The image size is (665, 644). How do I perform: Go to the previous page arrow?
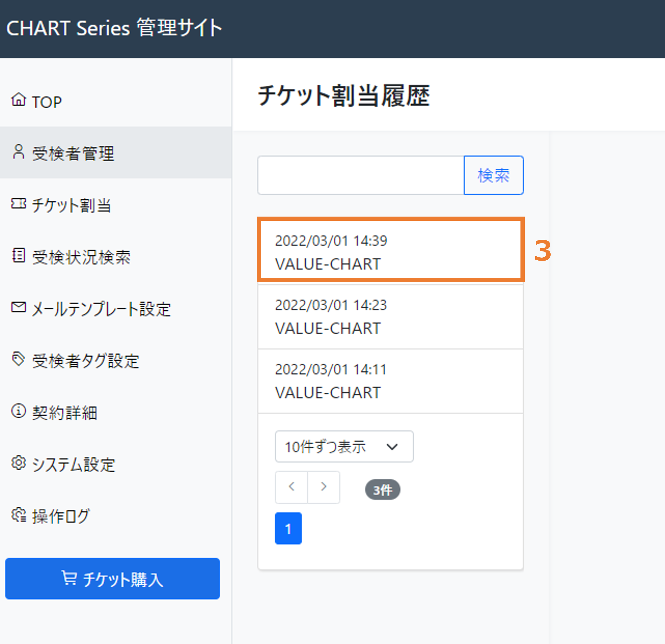pyautogui.click(x=291, y=487)
